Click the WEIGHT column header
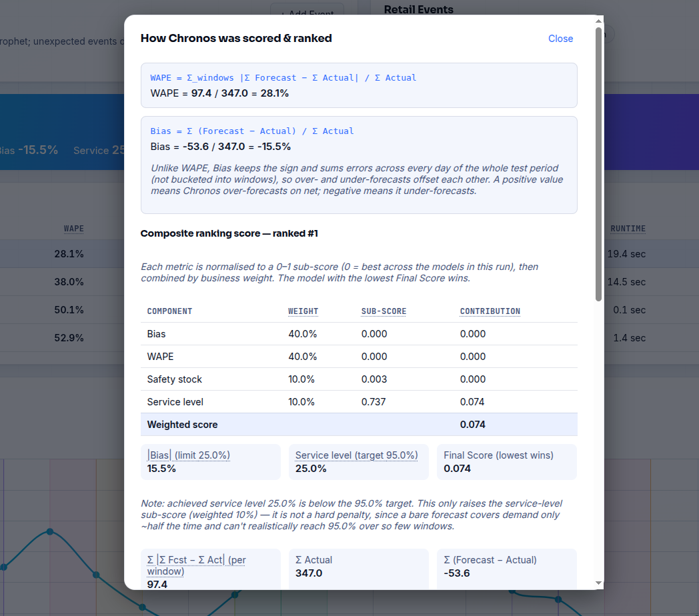This screenshot has height=616, width=699. (x=303, y=311)
